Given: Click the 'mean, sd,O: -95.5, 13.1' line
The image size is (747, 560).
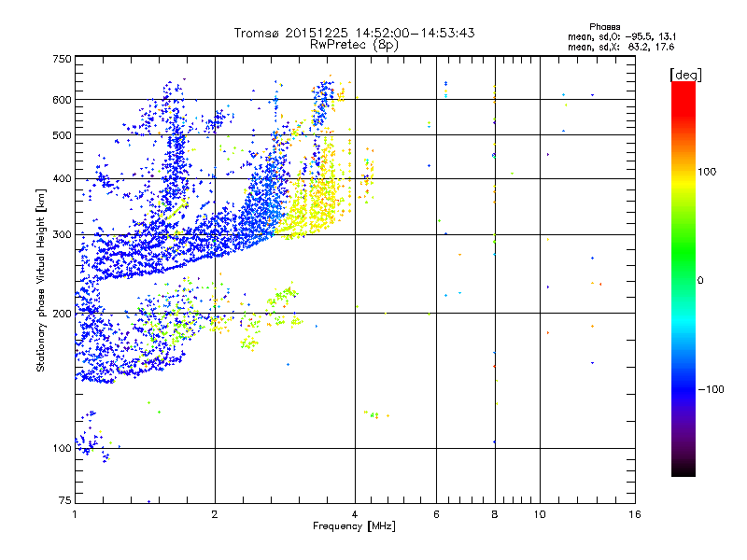Looking at the screenshot, I should 622,36.
